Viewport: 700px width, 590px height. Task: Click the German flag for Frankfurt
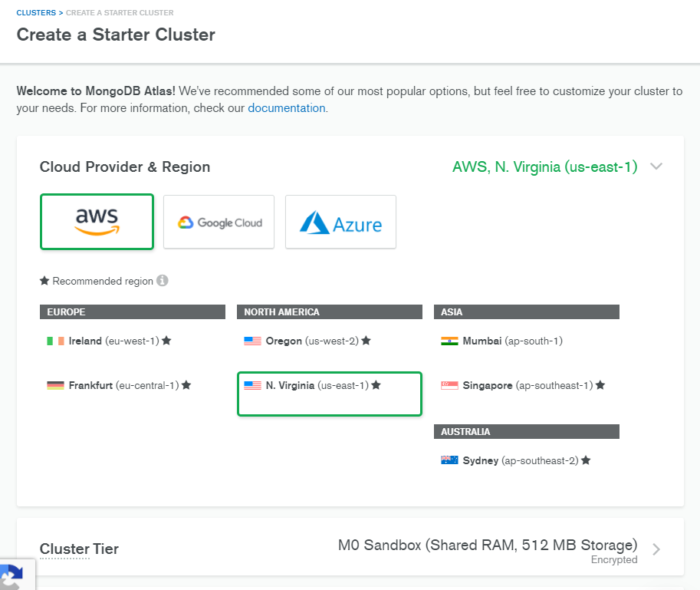(x=55, y=385)
